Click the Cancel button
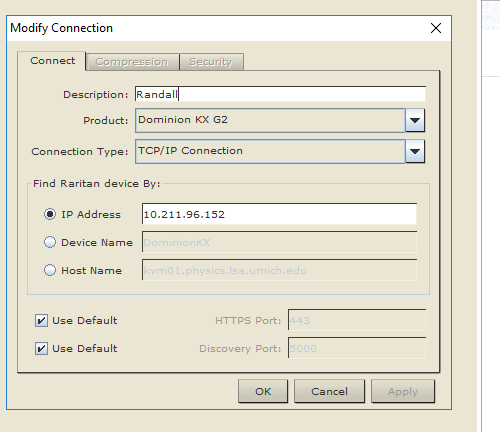The width and height of the screenshot is (500, 432). coord(329,391)
